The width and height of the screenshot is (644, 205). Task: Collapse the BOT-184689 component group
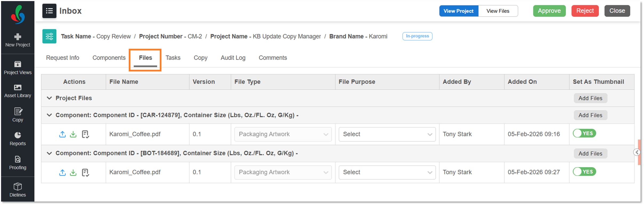tap(49, 153)
